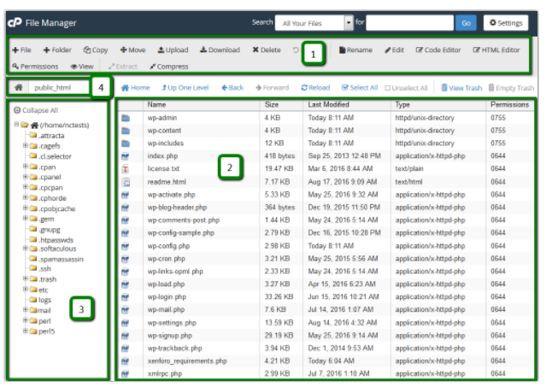
Task: Focus the search term input field
Action: click(410, 23)
